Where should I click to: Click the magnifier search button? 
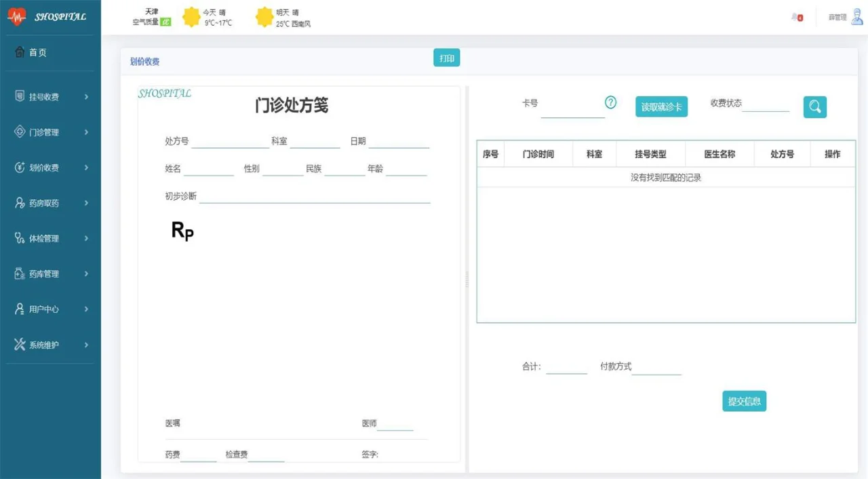pyautogui.click(x=814, y=107)
